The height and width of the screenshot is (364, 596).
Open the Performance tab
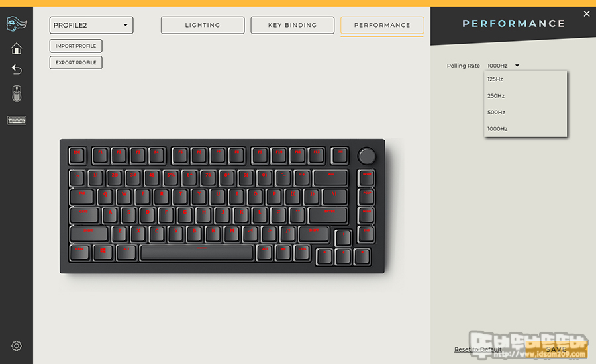click(x=382, y=25)
